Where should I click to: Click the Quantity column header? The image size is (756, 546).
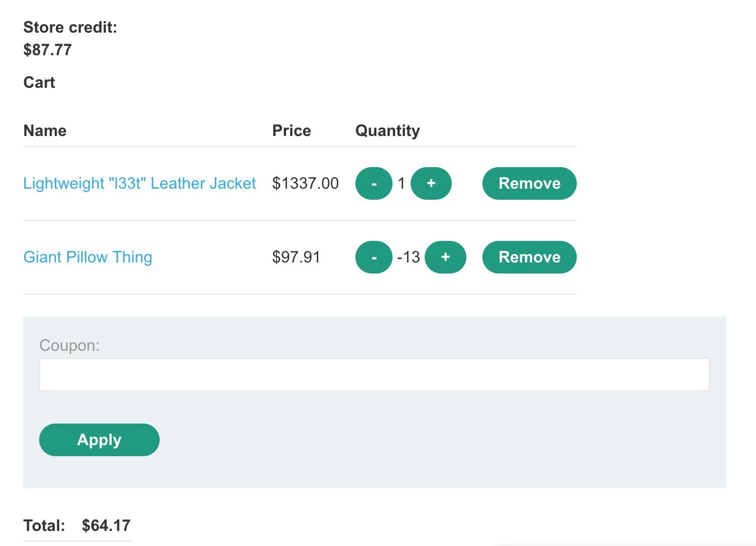[x=388, y=131]
